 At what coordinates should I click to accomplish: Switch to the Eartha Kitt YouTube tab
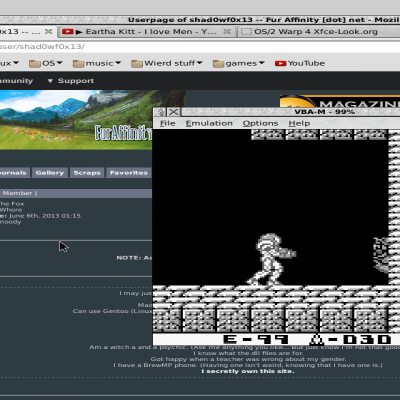coord(147,32)
